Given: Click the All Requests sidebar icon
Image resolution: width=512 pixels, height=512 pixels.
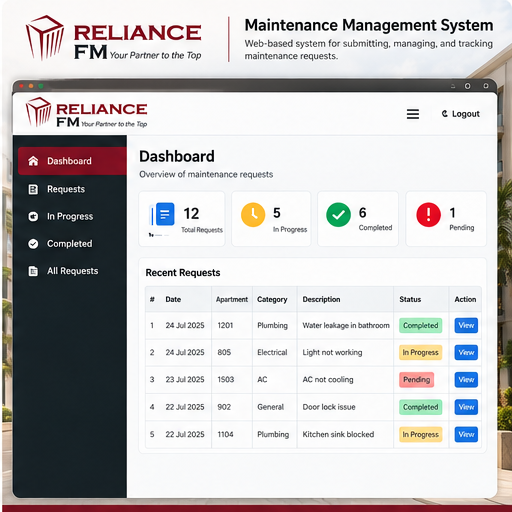Looking at the screenshot, I should 33,271.
